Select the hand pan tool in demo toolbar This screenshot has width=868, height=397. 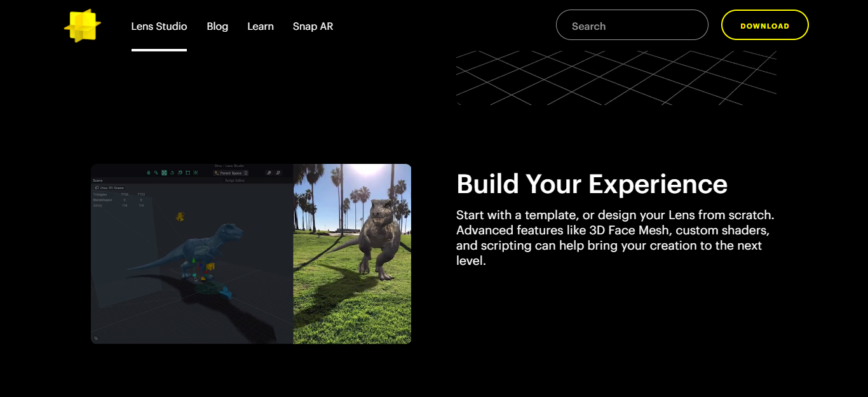pyautogui.click(x=149, y=173)
